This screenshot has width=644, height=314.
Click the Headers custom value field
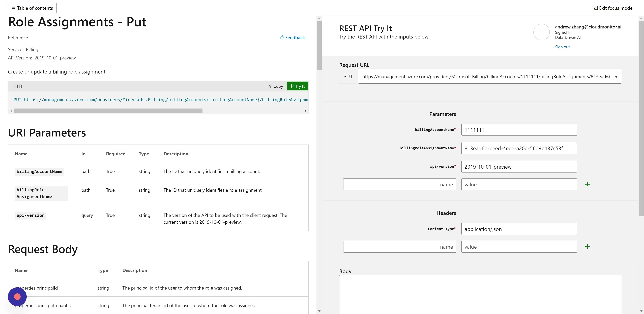519,247
